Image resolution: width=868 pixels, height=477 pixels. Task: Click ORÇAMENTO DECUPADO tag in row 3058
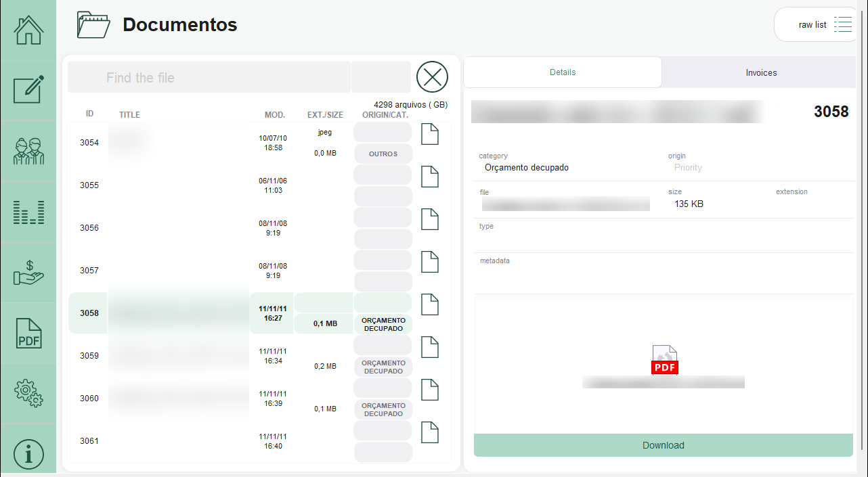383,324
